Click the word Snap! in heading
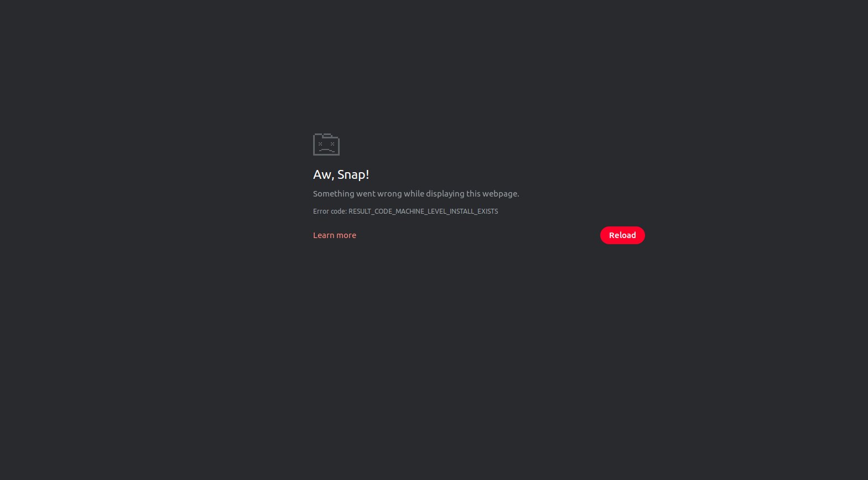The height and width of the screenshot is (480, 868). coord(353,174)
